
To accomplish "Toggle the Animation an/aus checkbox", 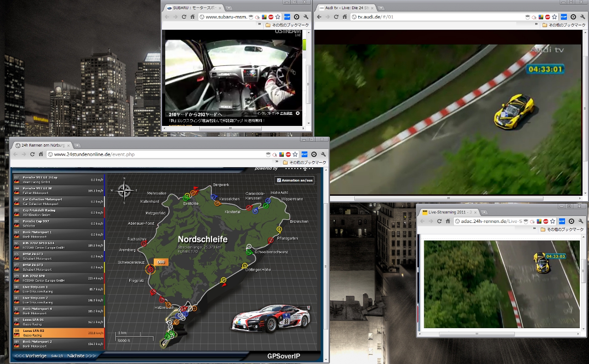I will [x=278, y=180].
